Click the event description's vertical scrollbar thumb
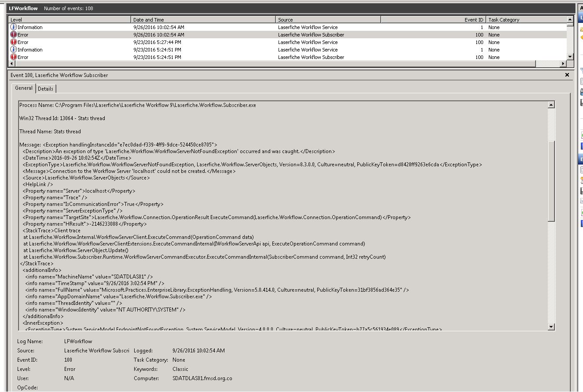583x392 pixels. pyautogui.click(x=551, y=181)
